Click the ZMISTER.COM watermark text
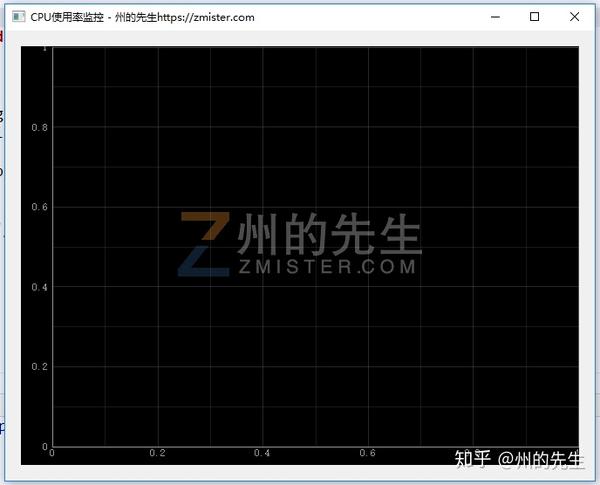600x485 pixels. [x=327, y=267]
